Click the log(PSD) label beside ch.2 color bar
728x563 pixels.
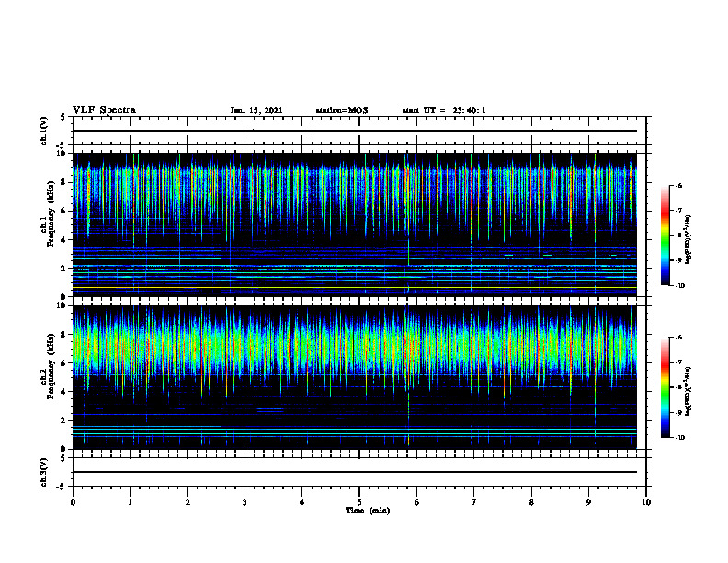tap(688, 391)
